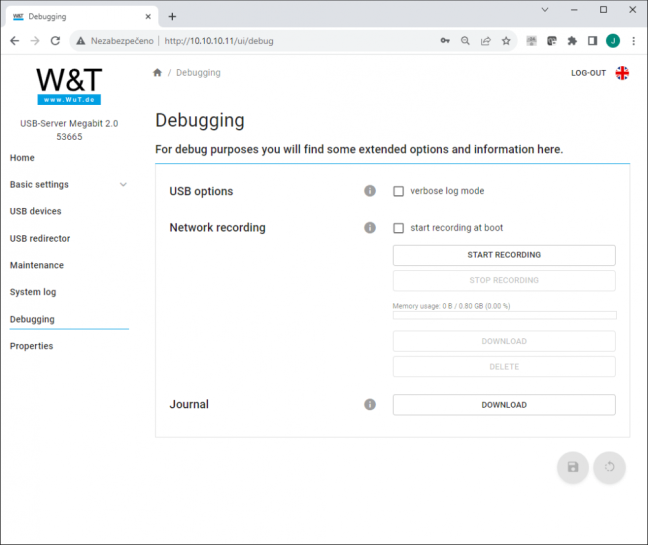The image size is (648, 545).
Task: Click the browser forward arrow
Action: 35,40
